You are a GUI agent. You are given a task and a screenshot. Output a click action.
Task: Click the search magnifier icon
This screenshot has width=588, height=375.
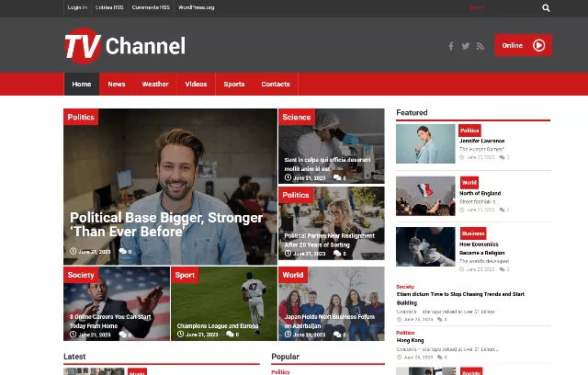click(x=546, y=8)
